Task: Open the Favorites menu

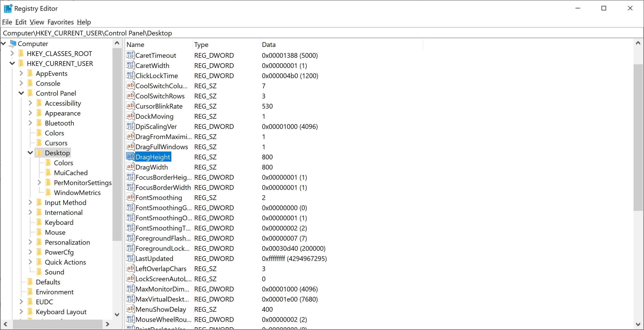Action: tap(61, 22)
